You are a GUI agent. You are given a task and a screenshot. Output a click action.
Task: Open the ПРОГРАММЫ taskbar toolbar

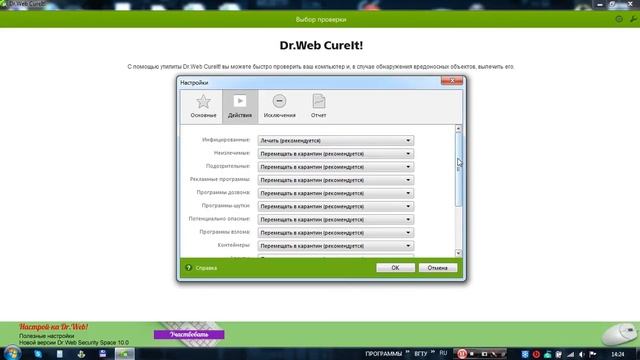pos(384,354)
